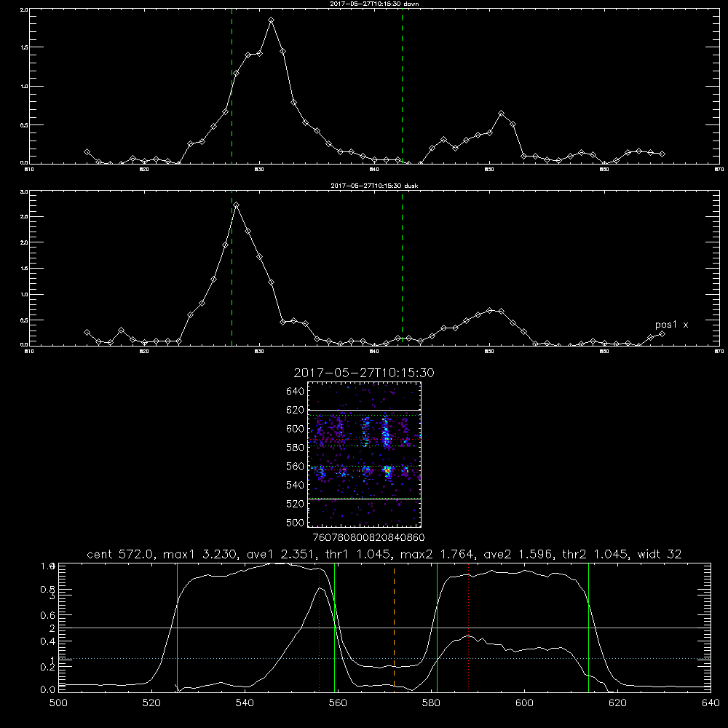Click the orange dashed center line in bottom plot

pos(394,628)
